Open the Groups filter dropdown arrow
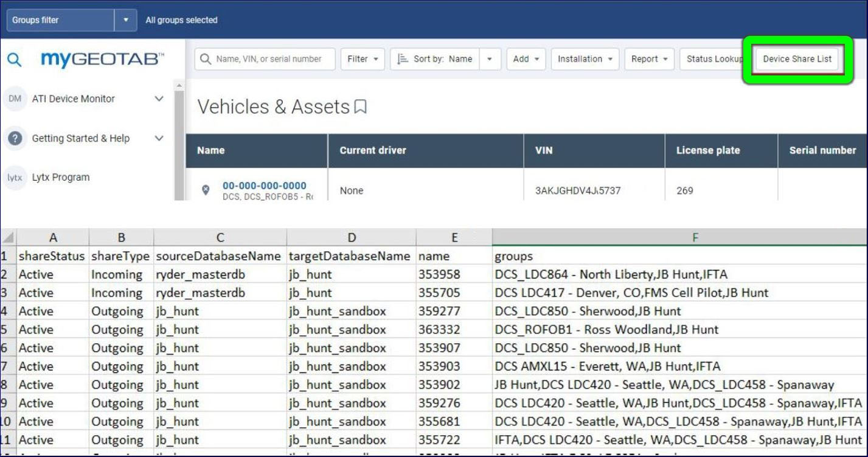 coord(126,20)
